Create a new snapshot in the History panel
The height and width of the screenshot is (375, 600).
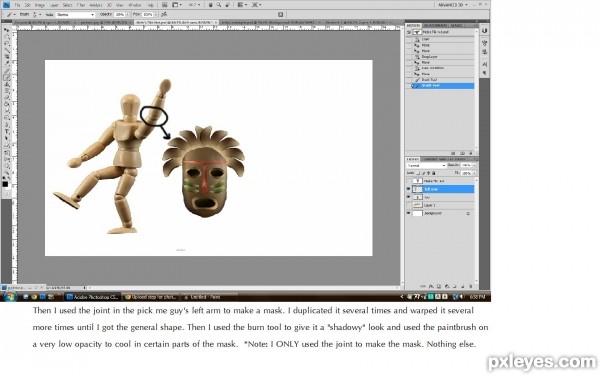[463, 153]
